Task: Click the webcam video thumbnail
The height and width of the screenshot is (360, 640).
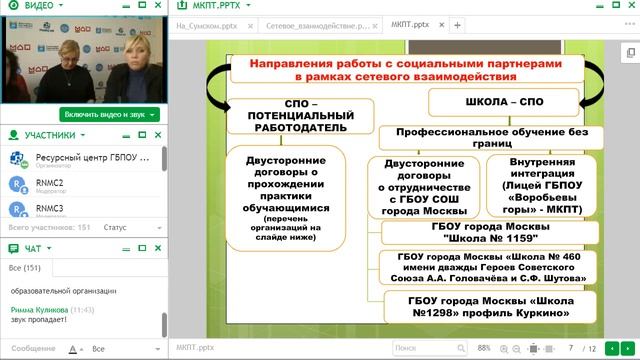Action: (x=84, y=60)
